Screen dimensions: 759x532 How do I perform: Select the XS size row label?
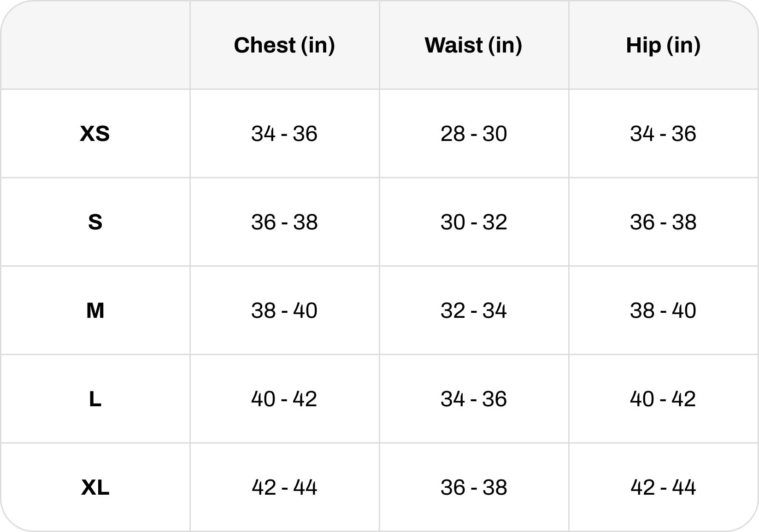click(x=95, y=134)
